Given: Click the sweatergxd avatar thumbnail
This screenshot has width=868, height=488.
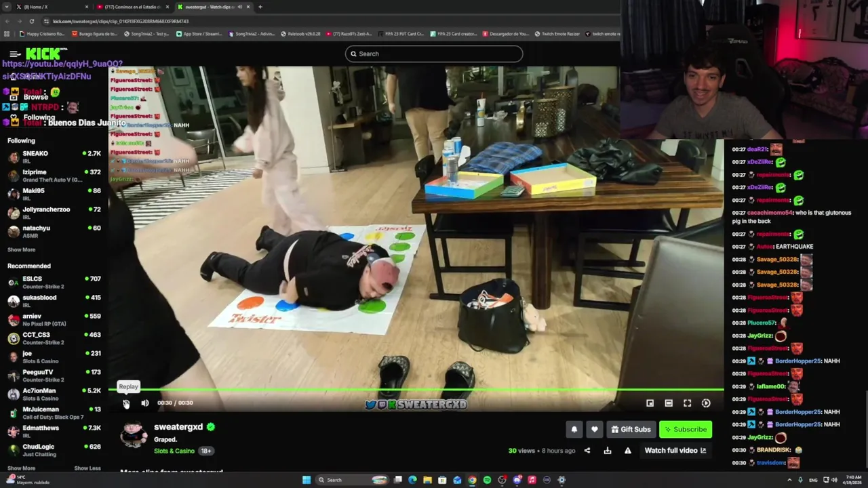Looking at the screenshot, I should tap(134, 434).
